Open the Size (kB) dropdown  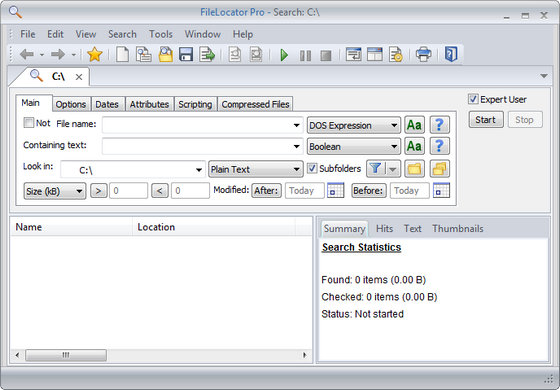coord(55,191)
